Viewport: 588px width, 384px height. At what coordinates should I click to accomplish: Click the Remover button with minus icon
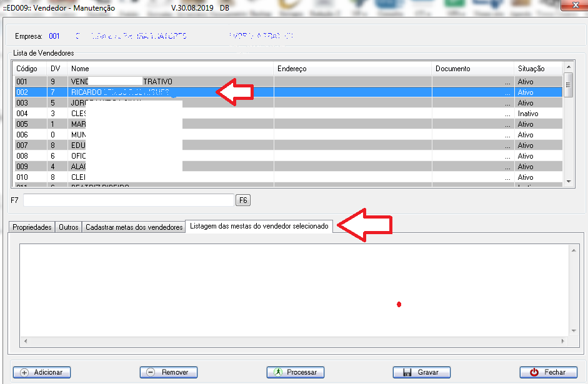coord(168,372)
